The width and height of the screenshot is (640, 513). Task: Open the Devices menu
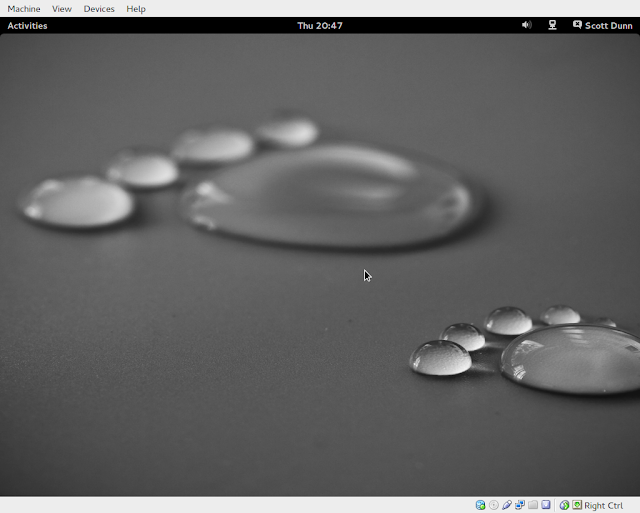[99, 9]
